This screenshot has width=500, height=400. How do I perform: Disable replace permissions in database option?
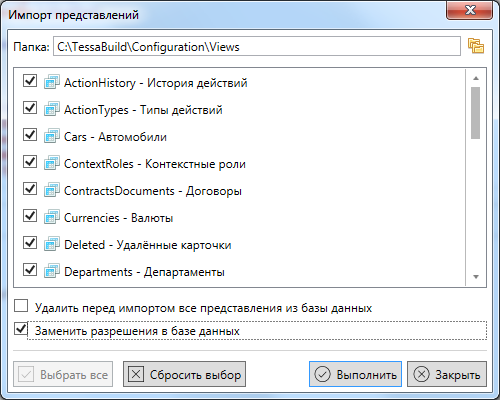coord(21,329)
